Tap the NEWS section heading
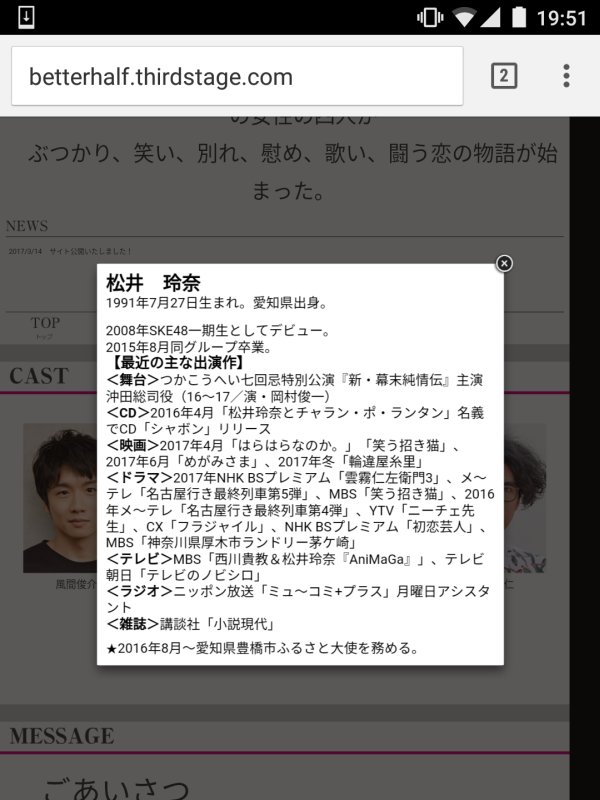The image size is (600, 800). click(x=27, y=226)
